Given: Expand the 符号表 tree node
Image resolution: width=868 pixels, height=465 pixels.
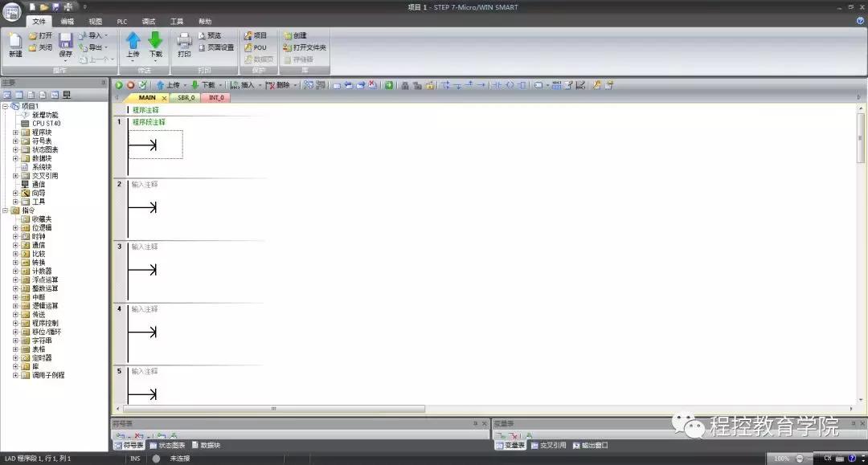Looking at the screenshot, I should (15, 141).
